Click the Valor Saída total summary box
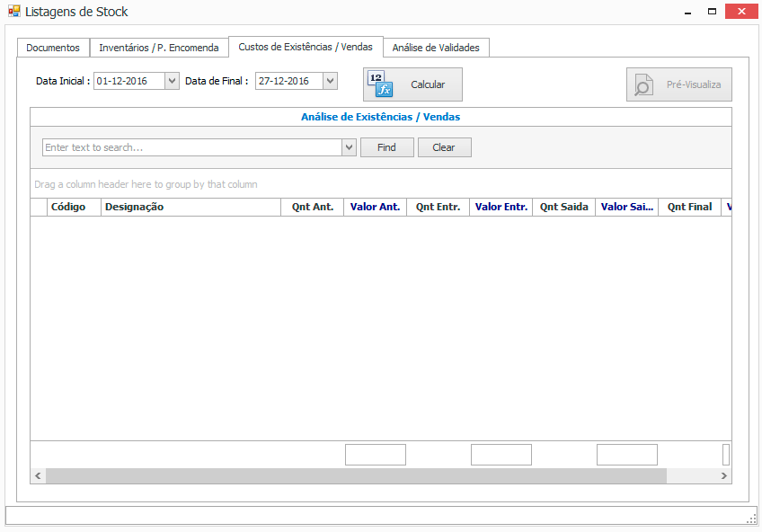The width and height of the screenshot is (762, 532). coord(627,455)
